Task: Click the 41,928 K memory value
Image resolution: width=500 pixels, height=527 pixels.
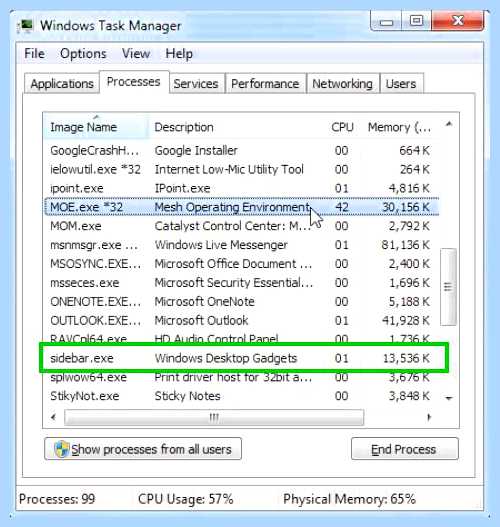Action: point(406,320)
